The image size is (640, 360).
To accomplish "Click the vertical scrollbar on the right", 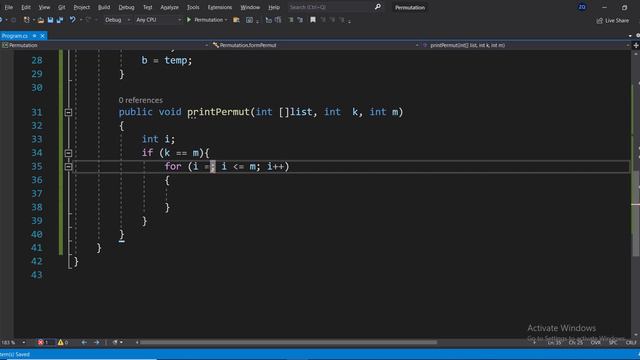I will click(636, 213).
